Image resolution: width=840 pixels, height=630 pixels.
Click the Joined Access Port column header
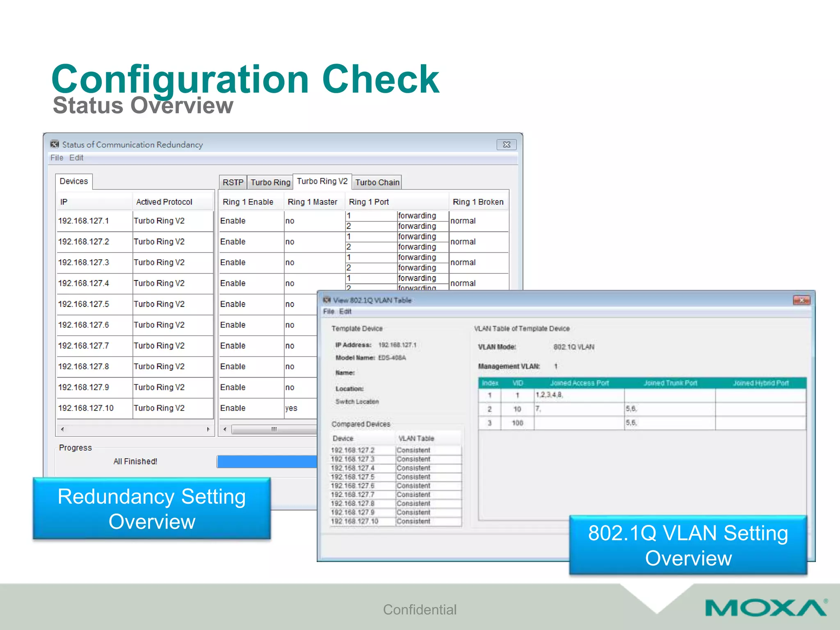click(x=579, y=383)
